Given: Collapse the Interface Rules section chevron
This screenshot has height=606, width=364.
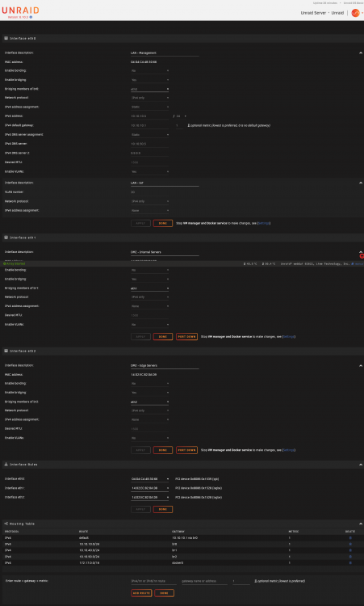Looking at the screenshot, I should click(x=361, y=465).
